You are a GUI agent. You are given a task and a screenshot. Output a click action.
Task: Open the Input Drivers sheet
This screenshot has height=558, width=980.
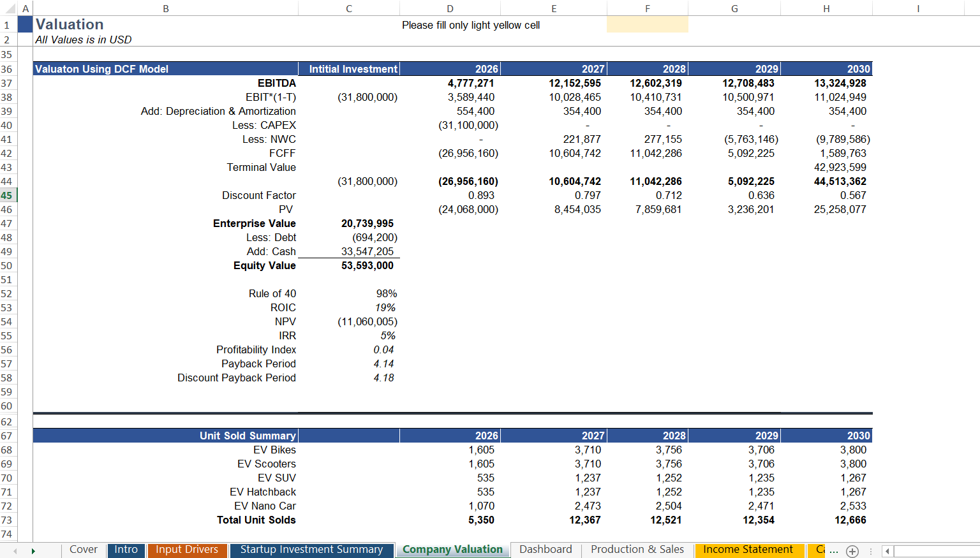[x=187, y=549]
